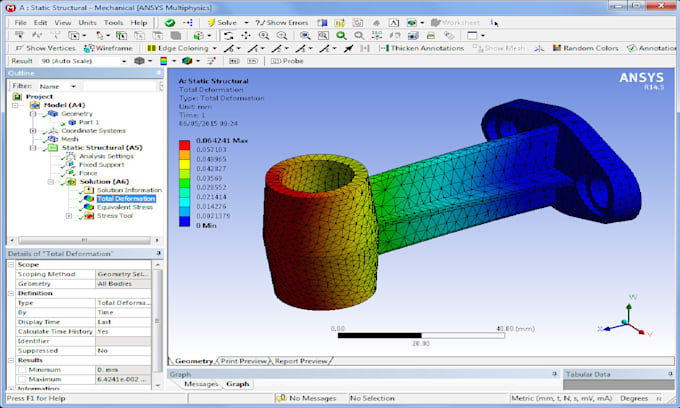Tick the Maximum results checkbox
680x408 pixels.
[x=20, y=379]
